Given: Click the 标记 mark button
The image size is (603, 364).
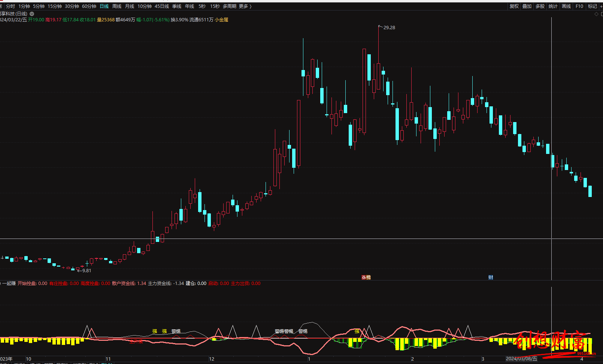Looking at the screenshot, I should coord(593,6).
